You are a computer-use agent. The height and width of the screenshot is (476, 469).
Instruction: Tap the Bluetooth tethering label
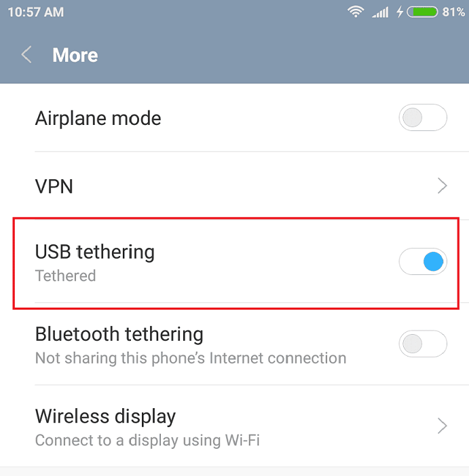point(119,334)
